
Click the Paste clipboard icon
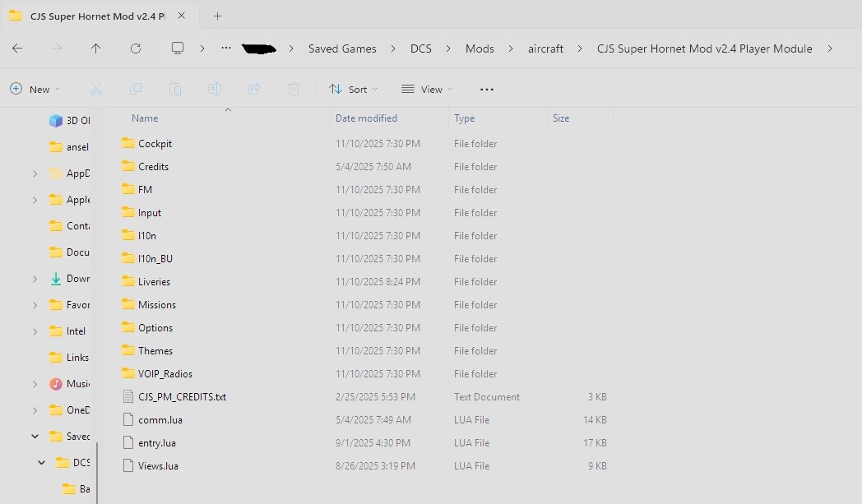pos(175,89)
